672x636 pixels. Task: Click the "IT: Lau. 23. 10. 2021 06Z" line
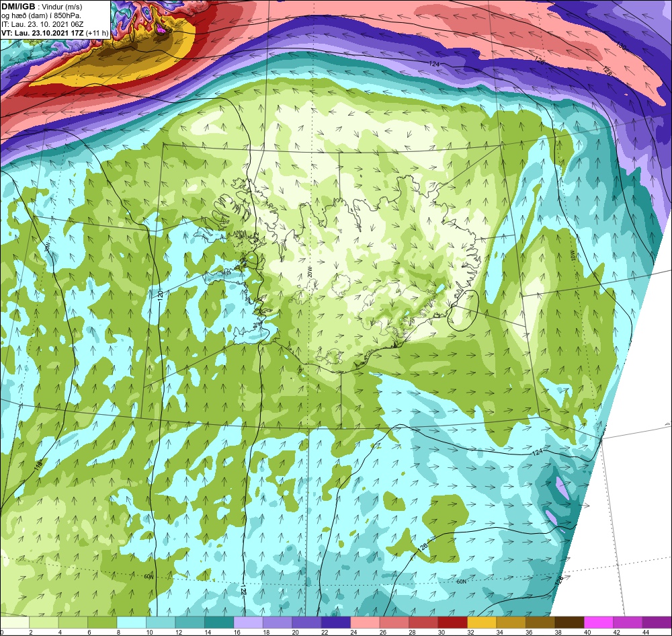point(42,24)
